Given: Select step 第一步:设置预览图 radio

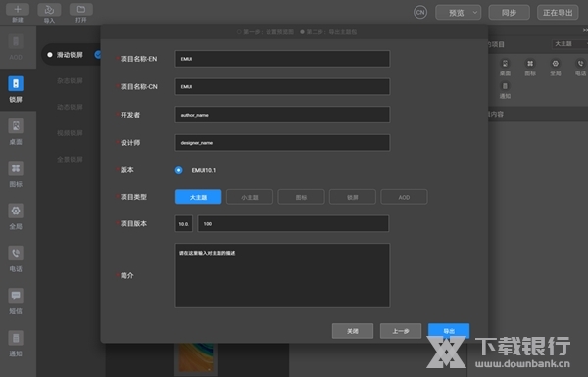Looking at the screenshot, I should [239, 32].
